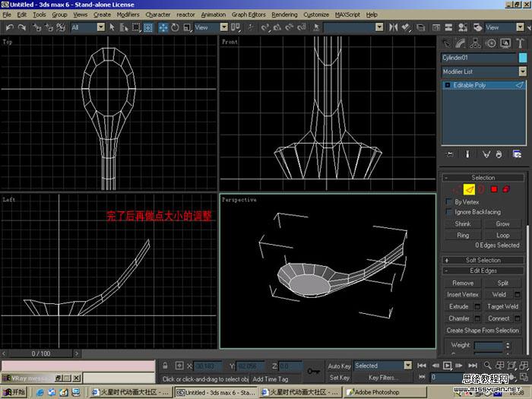532x399 pixels.
Task: Open the Extrude settings box
Action: [x=477, y=307]
